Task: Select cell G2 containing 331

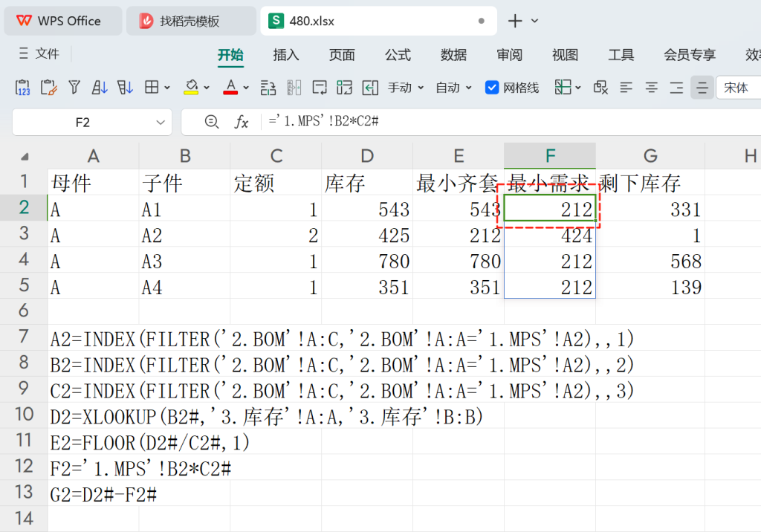Action: pos(650,208)
